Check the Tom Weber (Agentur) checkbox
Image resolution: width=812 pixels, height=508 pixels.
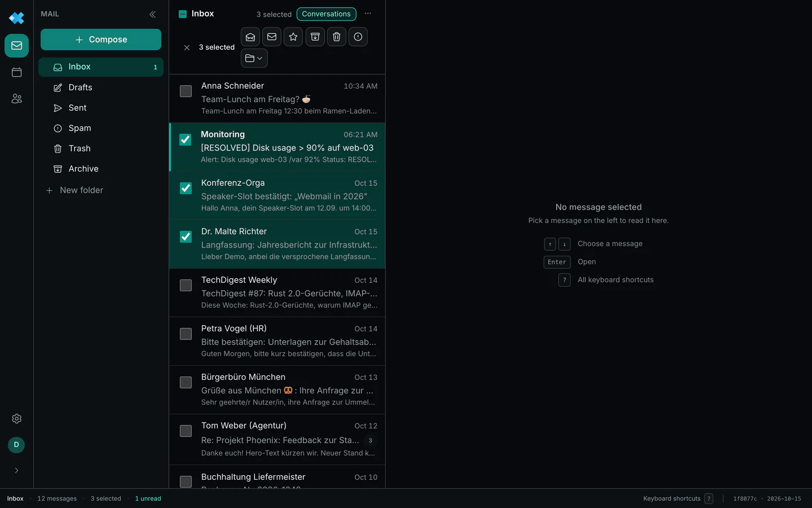pos(186,431)
